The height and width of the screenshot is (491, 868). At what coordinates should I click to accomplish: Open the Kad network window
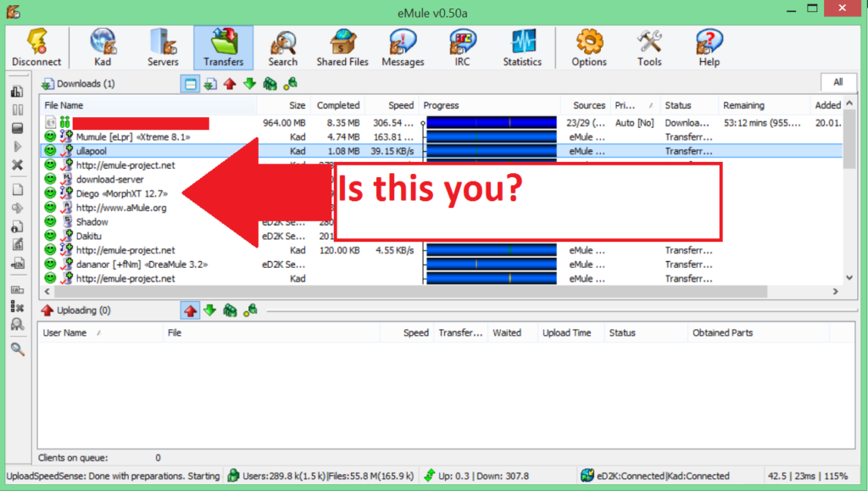(103, 47)
